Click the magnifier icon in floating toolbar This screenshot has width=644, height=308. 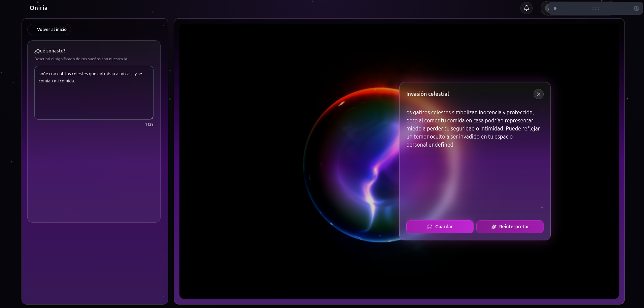click(x=636, y=8)
